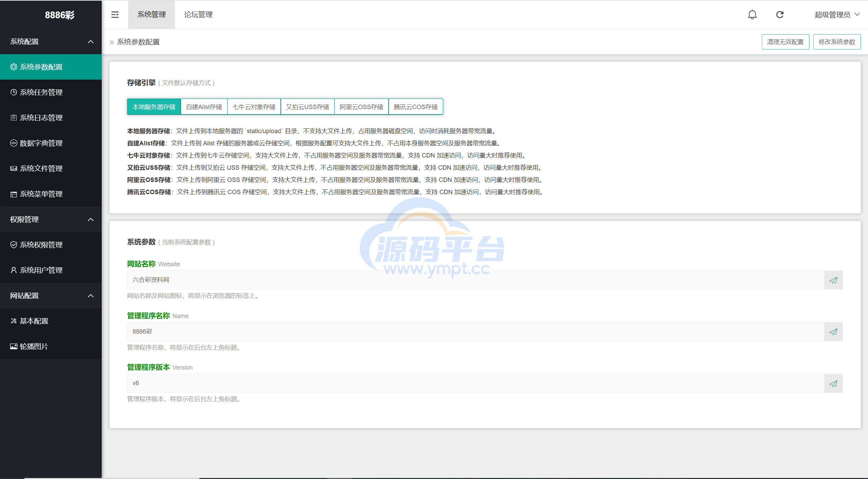Screen dimensions: 868x479
Task: Click send icon beside website name field
Action: (833, 280)
